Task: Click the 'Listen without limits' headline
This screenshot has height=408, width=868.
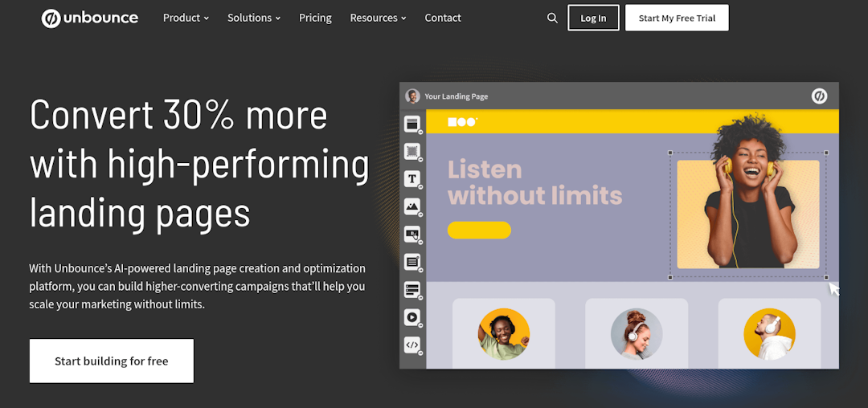Action: [x=534, y=182]
